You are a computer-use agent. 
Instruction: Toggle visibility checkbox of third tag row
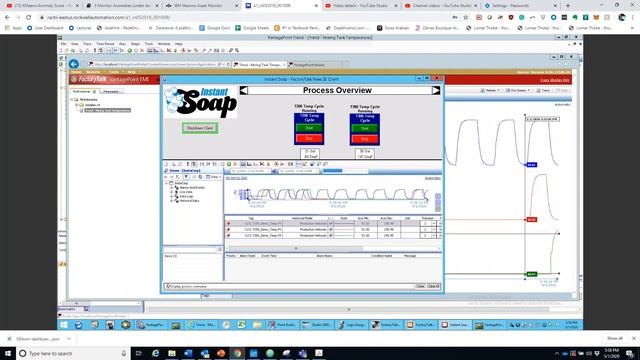(x=331, y=235)
